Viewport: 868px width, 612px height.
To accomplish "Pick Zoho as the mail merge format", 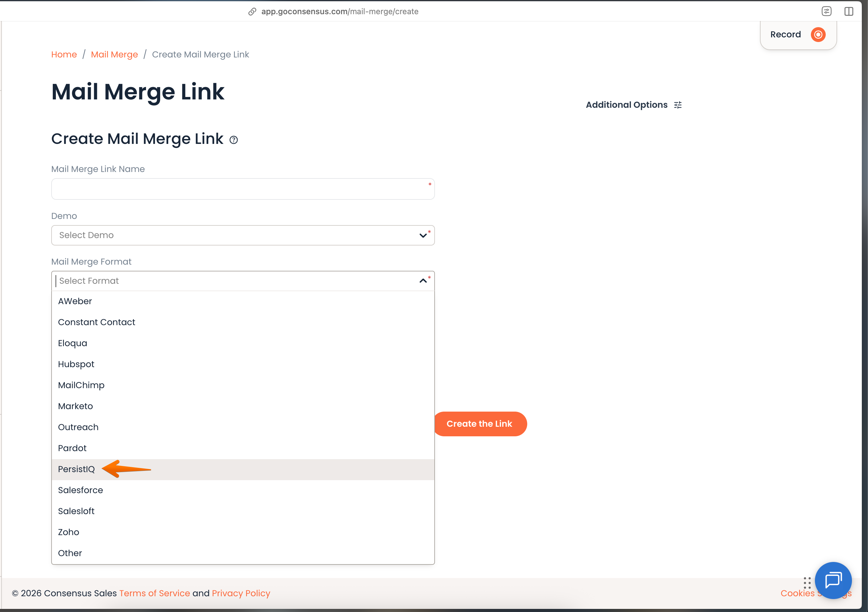I will [x=243, y=532].
